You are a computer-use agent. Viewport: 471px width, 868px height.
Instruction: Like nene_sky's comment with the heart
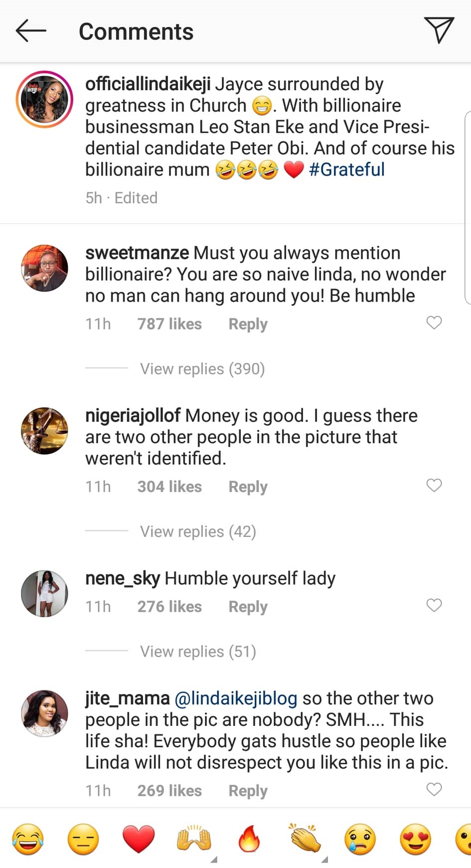pos(434,605)
